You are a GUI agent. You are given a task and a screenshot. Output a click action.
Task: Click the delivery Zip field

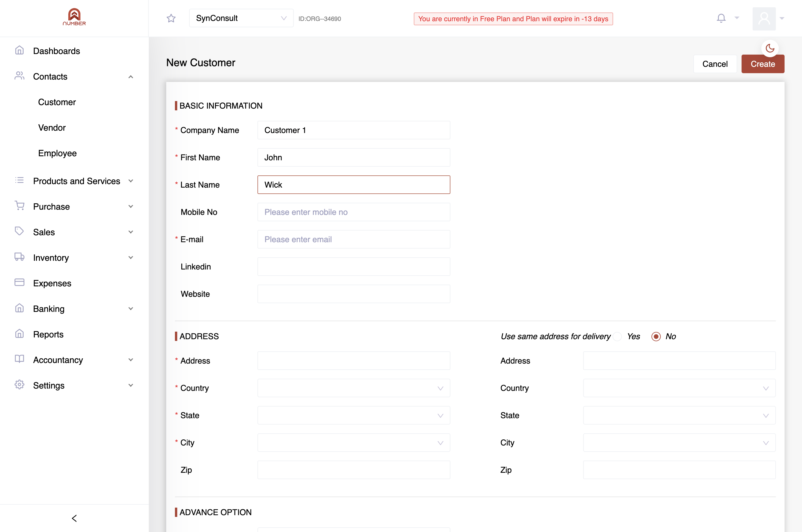[679, 470]
